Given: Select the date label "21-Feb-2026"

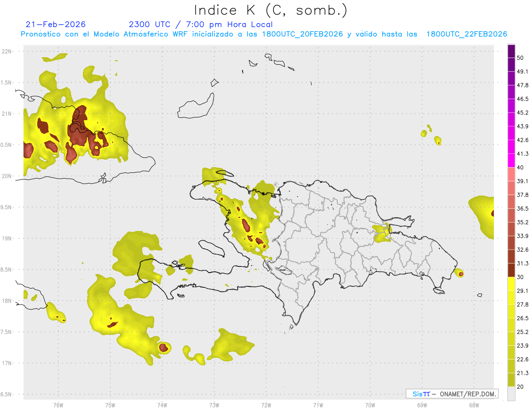Looking at the screenshot, I should (56, 24).
